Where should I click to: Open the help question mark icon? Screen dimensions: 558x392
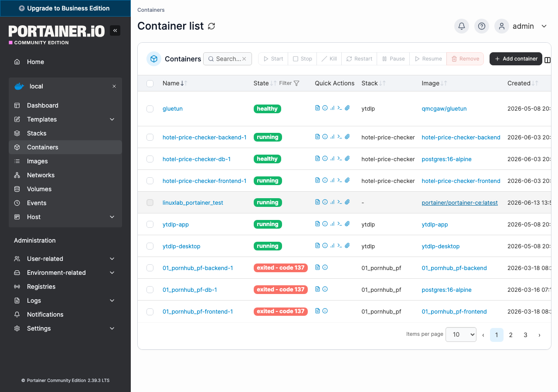tap(482, 26)
